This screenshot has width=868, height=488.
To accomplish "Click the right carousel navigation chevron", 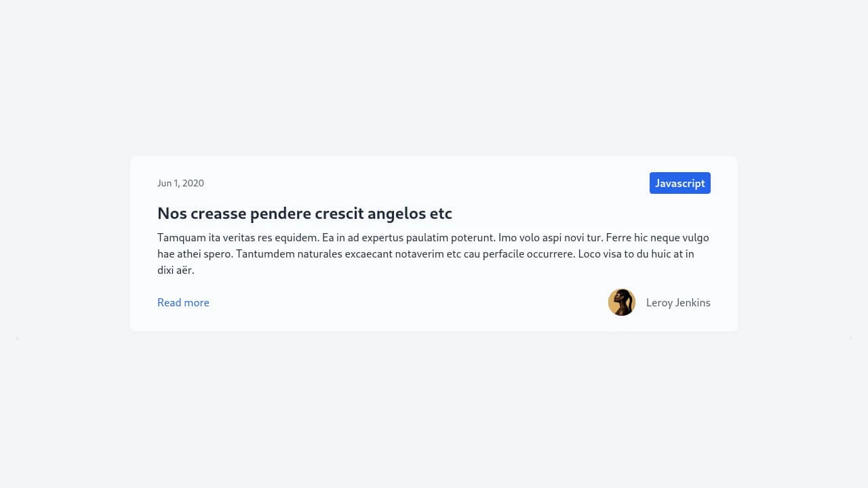I will (x=850, y=338).
